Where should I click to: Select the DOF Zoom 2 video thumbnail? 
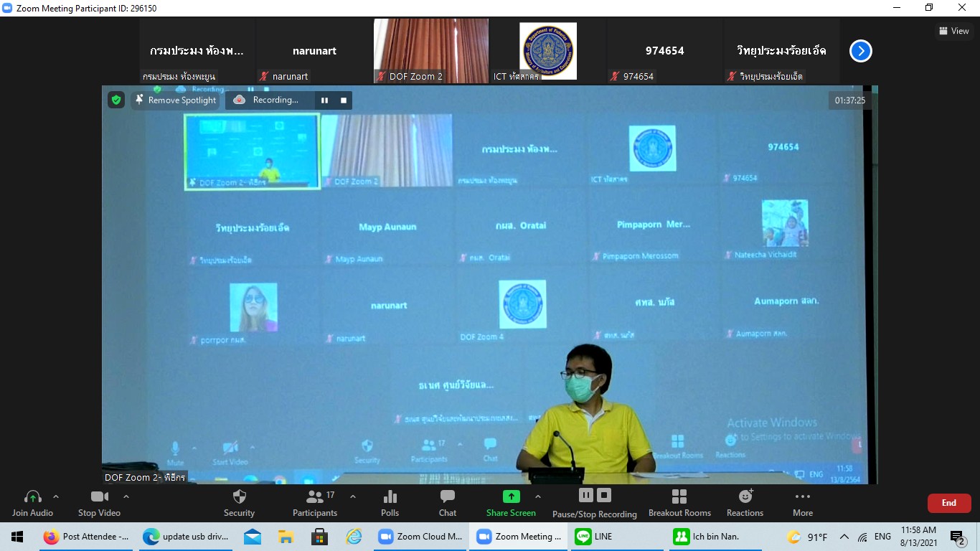(x=431, y=51)
